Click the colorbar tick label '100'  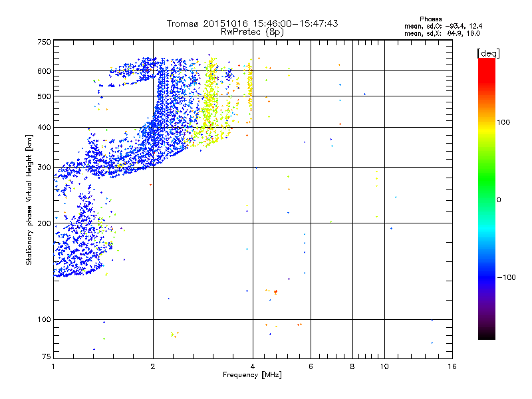pyautogui.click(x=503, y=122)
